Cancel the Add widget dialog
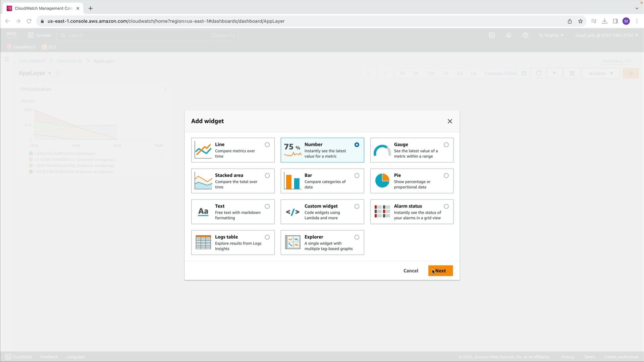The image size is (644, 362). [411, 271]
